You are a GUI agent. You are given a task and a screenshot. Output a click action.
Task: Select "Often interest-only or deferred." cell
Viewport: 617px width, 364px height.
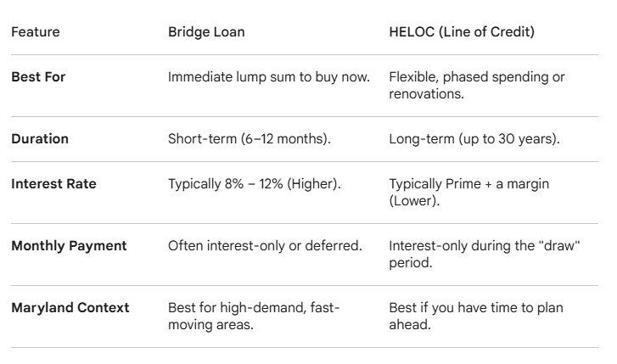coord(265,246)
